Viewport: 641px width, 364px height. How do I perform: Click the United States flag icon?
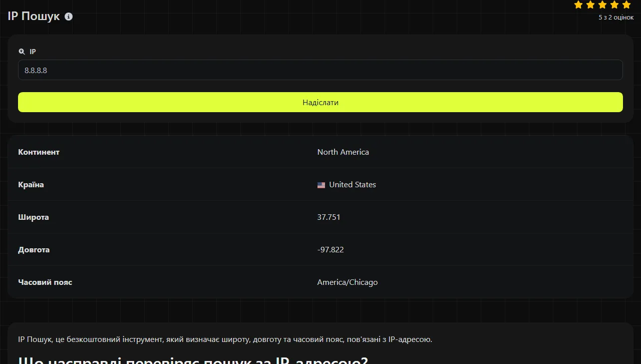322,185
